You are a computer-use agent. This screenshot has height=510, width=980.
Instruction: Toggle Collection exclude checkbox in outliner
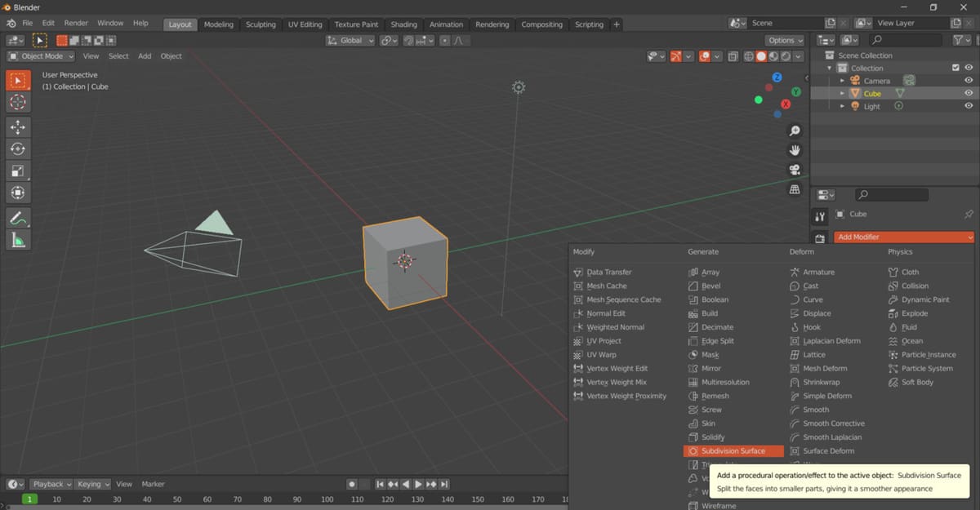[x=955, y=68]
